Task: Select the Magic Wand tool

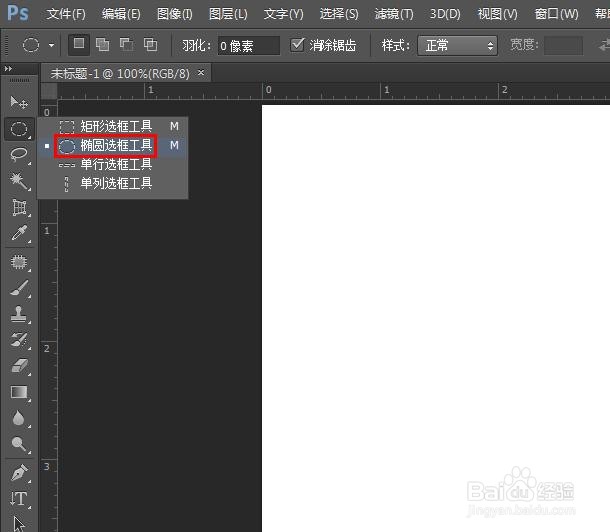Action: click(x=19, y=181)
